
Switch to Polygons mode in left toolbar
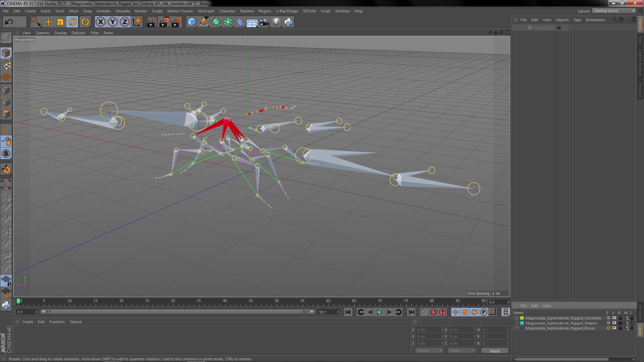6,114
